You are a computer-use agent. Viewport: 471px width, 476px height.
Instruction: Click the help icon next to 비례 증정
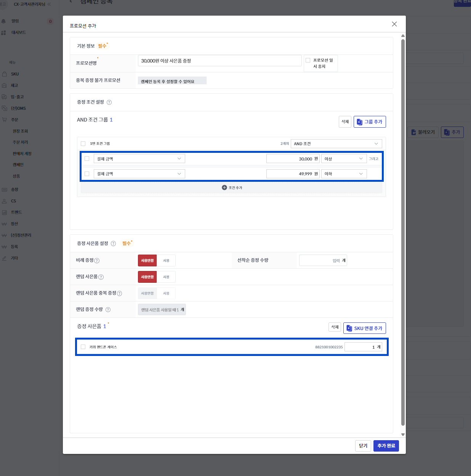[97, 261]
